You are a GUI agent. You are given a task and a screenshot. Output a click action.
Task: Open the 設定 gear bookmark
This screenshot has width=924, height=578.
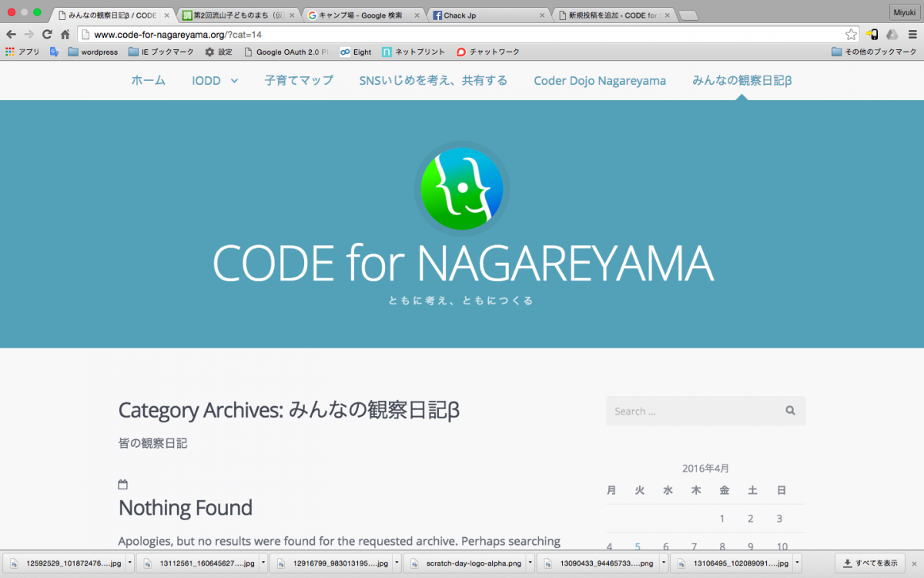coord(219,52)
